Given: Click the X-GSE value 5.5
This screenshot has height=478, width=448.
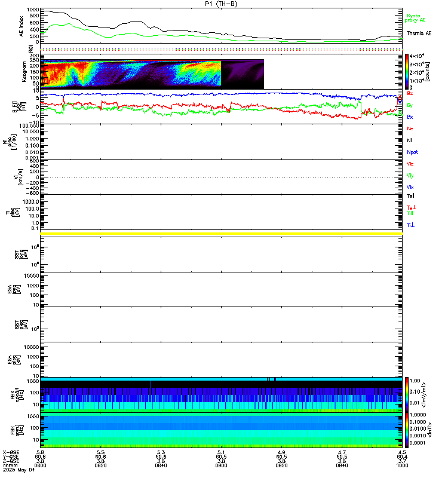Looking at the screenshot, I should (x=100, y=452).
